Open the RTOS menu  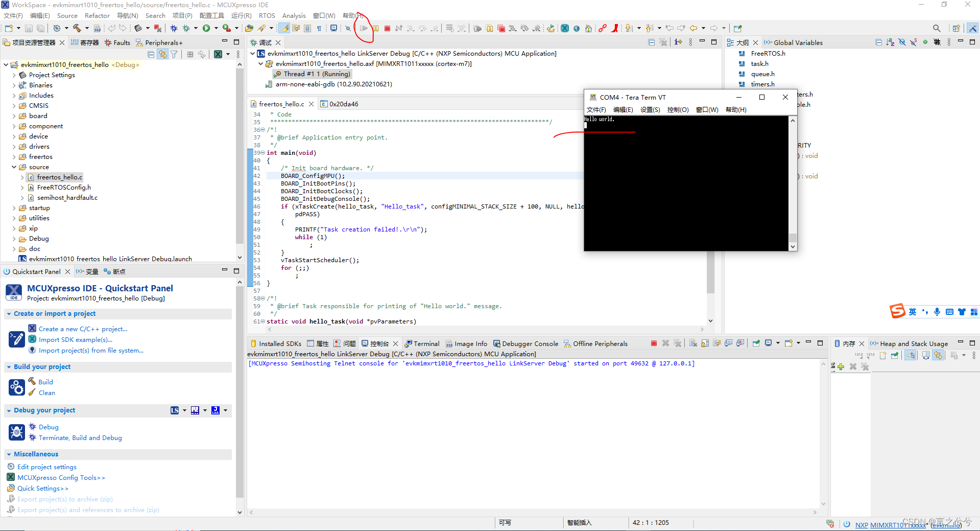click(267, 16)
